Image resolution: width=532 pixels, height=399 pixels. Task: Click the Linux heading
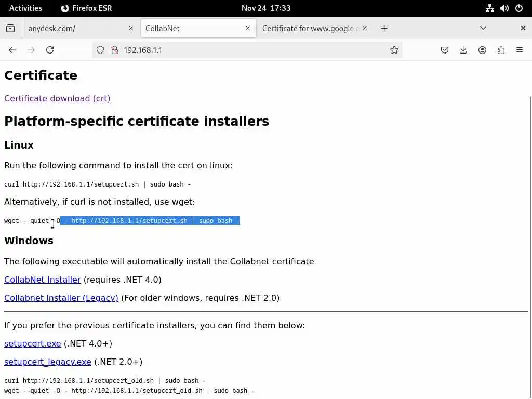click(19, 145)
